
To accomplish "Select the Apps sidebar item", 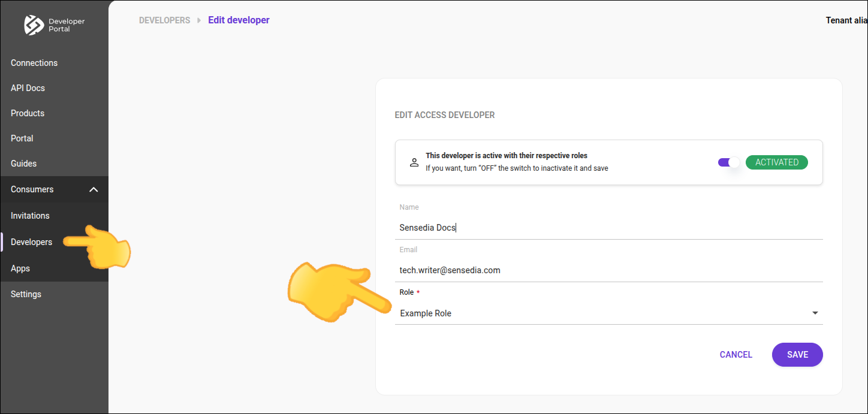I will (x=20, y=268).
